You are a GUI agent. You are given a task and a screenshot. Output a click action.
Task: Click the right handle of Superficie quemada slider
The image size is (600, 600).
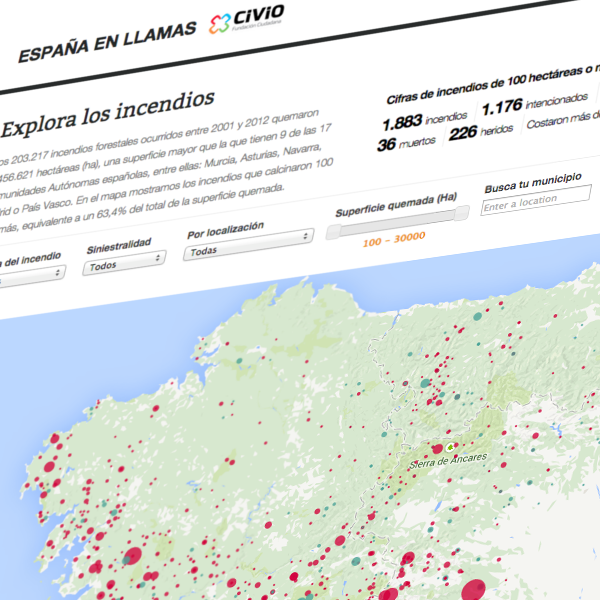click(x=462, y=213)
